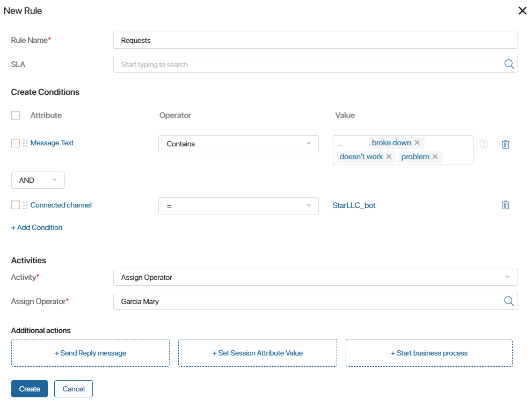Add Set Session Attribute Value action
Viewport: 532px width, 400px height.
[258, 353]
